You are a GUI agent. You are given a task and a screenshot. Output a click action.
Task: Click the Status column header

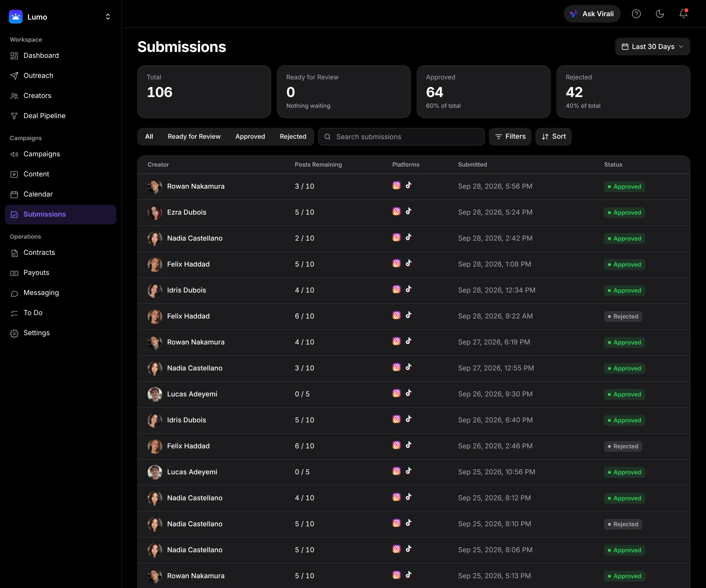pos(613,165)
